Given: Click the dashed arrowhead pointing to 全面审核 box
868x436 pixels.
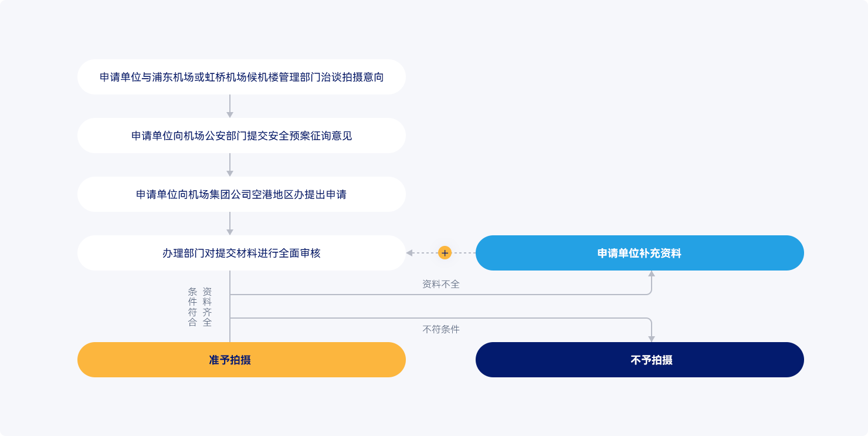Looking at the screenshot, I should [409, 253].
